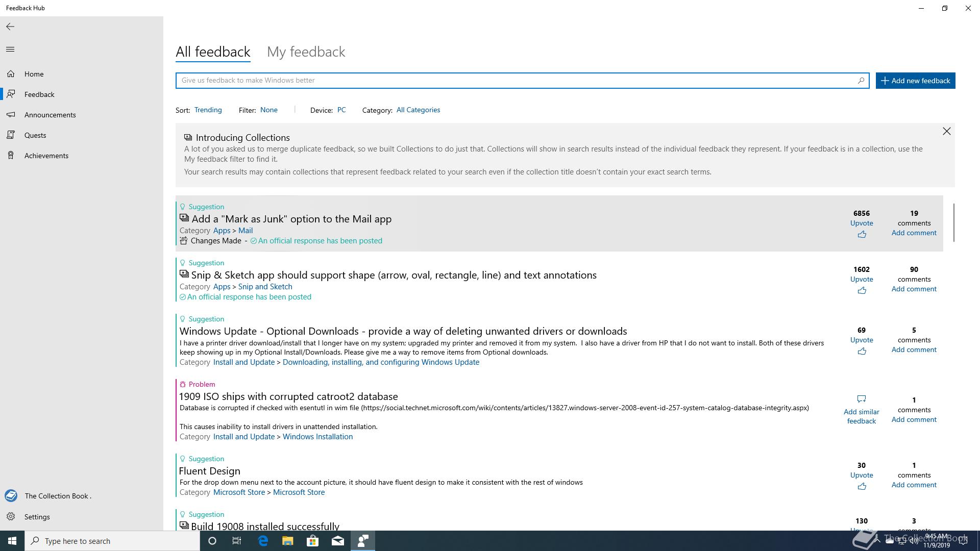Open 1909 ISO corrupted catroot2 feedback
Screen dimensions: 980x551
click(288, 396)
